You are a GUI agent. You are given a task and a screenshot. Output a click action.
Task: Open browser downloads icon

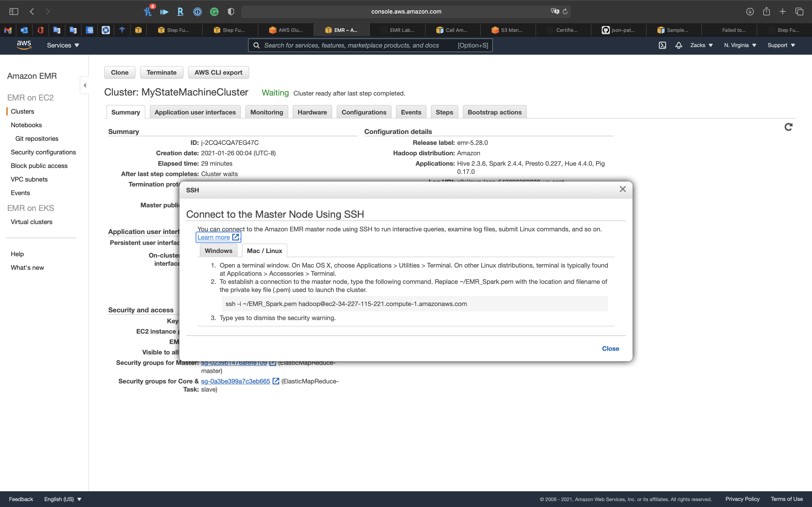[750, 11]
